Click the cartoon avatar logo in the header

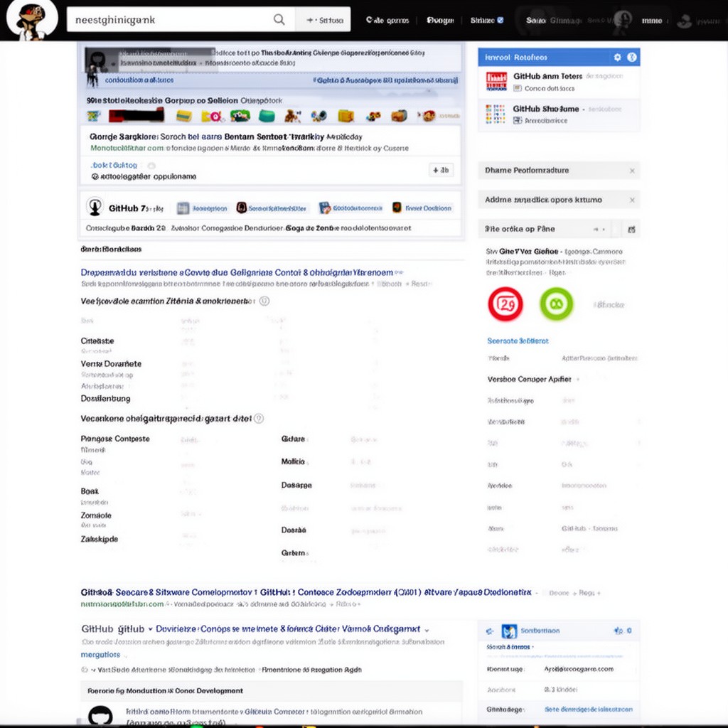click(x=31, y=19)
